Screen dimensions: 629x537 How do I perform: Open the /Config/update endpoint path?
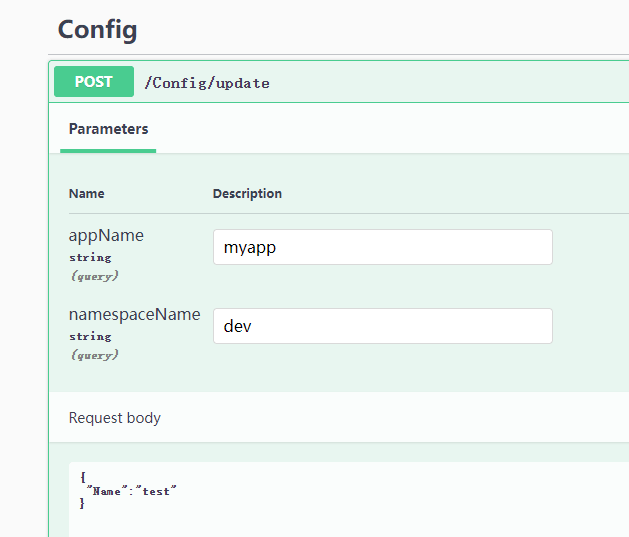pyautogui.click(x=207, y=83)
